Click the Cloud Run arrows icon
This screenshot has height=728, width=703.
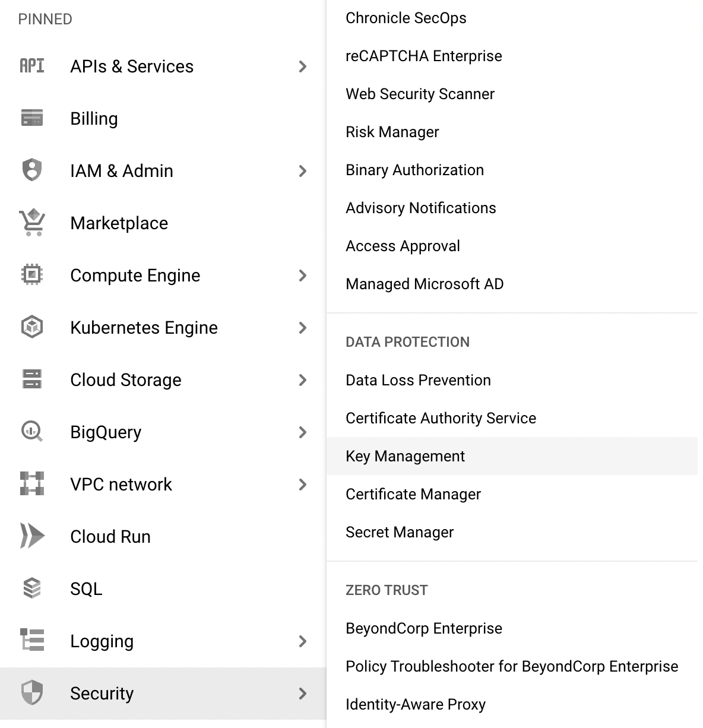coord(32,536)
